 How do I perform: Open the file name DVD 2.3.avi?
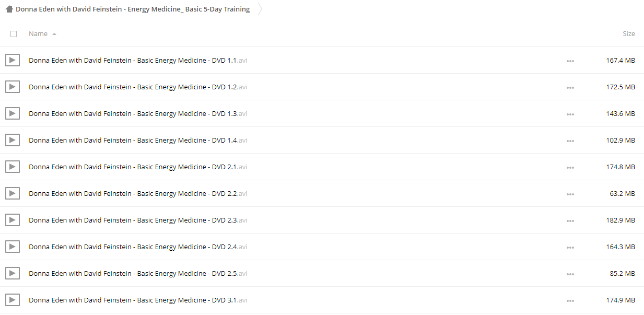tap(138, 220)
